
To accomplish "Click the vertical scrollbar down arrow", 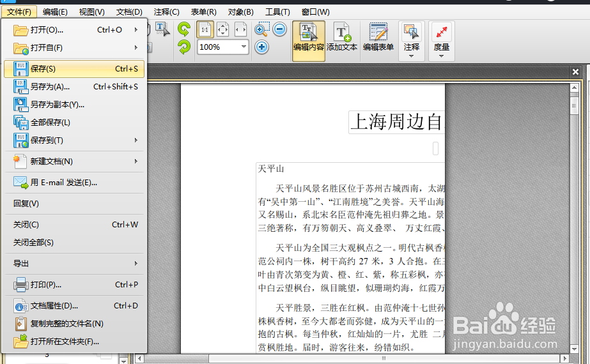I will 574,349.
